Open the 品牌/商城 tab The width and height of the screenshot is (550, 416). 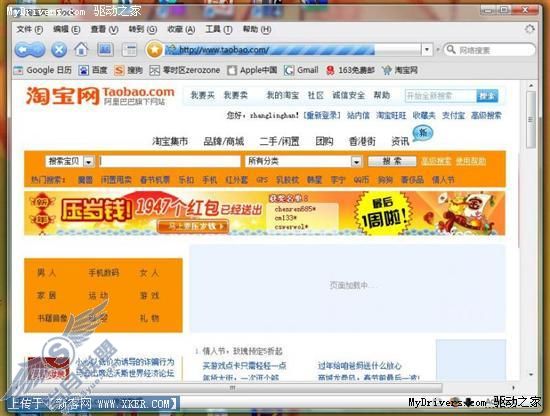coord(224,141)
